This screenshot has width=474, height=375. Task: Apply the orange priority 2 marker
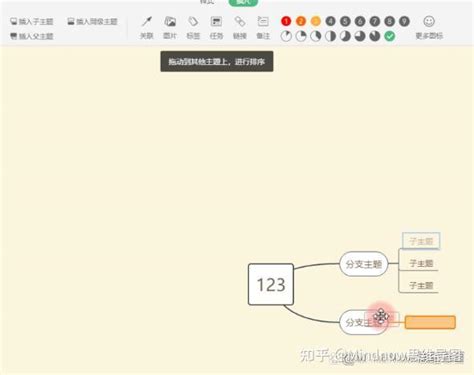click(x=301, y=21)
